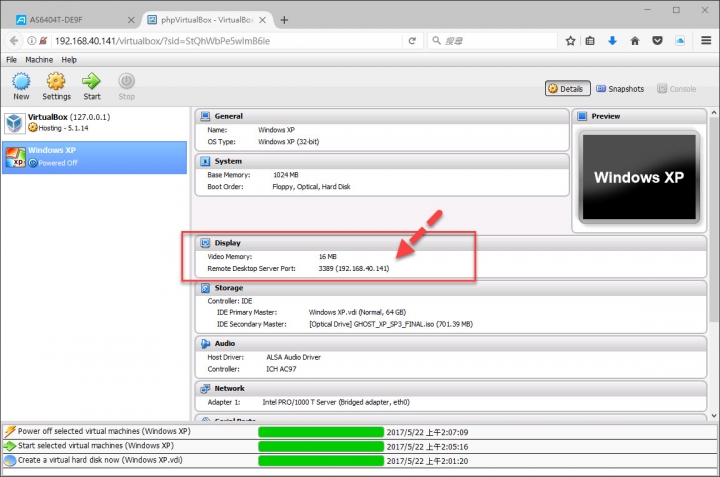Click the Stop power icon

click(126, 81)
